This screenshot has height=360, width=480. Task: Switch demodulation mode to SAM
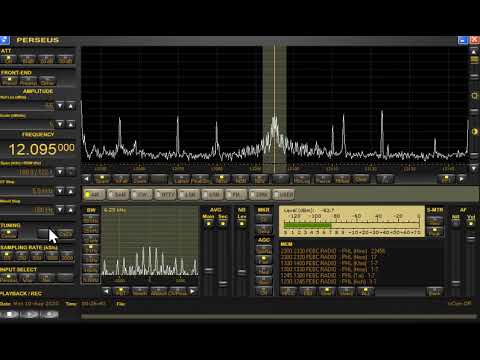[119, 195]
